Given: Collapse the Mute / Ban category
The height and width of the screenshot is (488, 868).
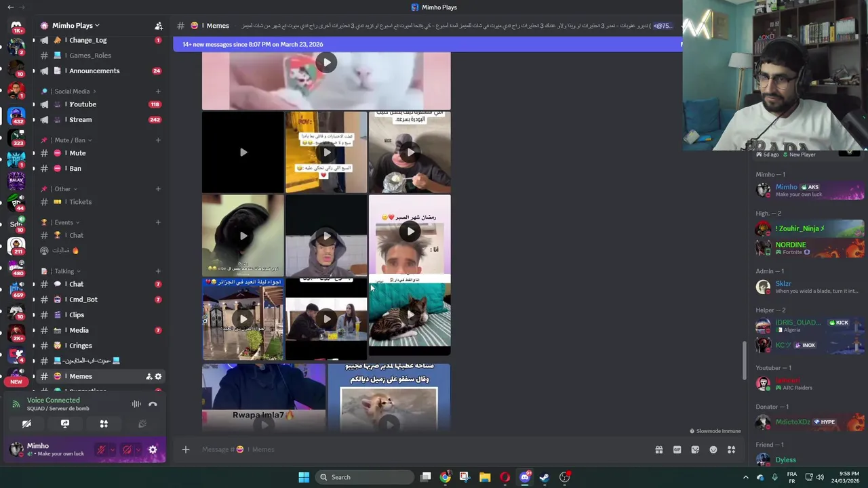Looking at the screenshot, I should (71, 140).
